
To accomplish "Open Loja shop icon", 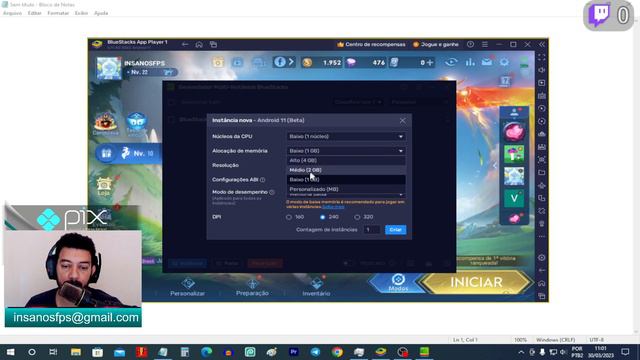I will 104,187.
